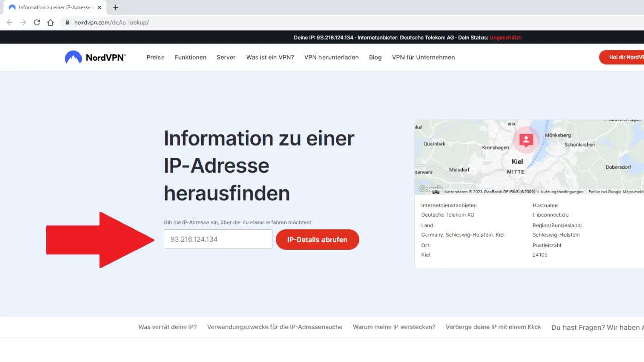Viewport: 644px width, 362px height.
Task: Open Verberge deine IP mit einem Klick
Action: point(494,327)
